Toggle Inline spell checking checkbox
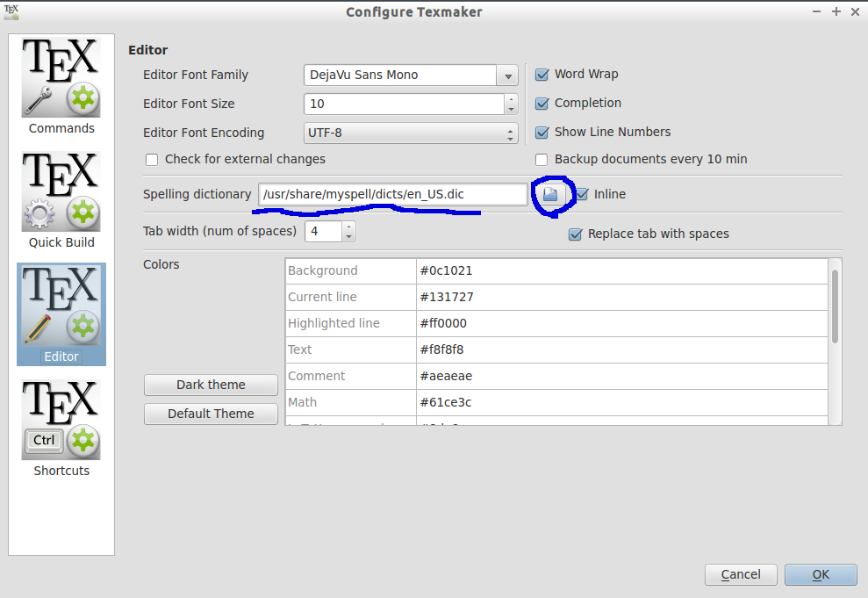The height and width of the screenshot is (598, 868). (582, 194)
